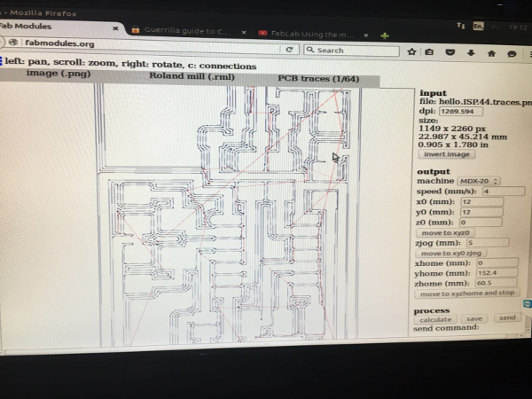Close the Guerrilla guide tab

point(244,32)
